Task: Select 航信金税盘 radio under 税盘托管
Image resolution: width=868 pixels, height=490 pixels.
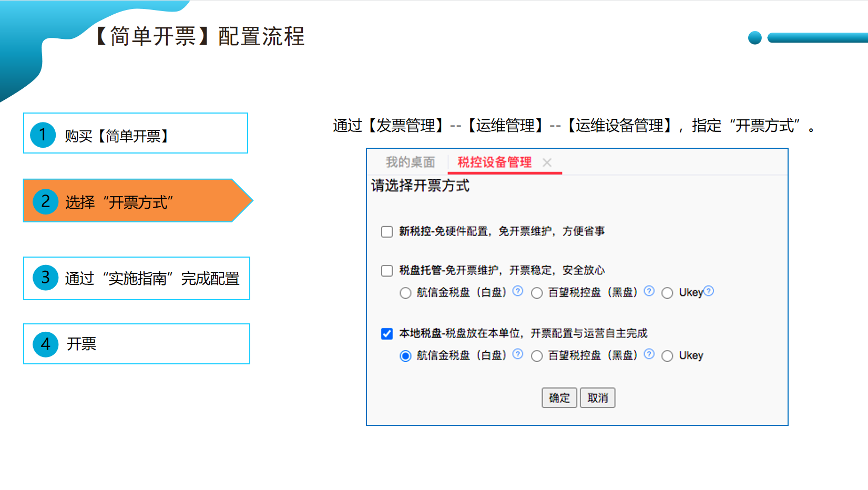Action: tap(405, 293)
